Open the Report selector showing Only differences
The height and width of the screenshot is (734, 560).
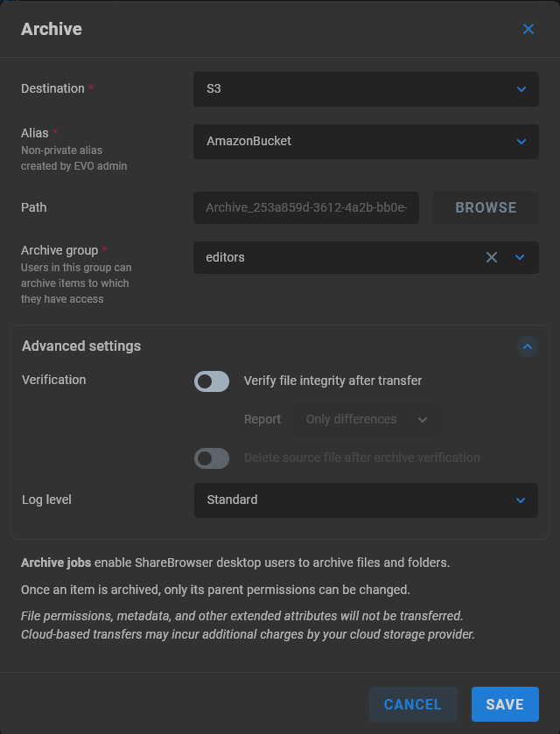coord(359,419)
